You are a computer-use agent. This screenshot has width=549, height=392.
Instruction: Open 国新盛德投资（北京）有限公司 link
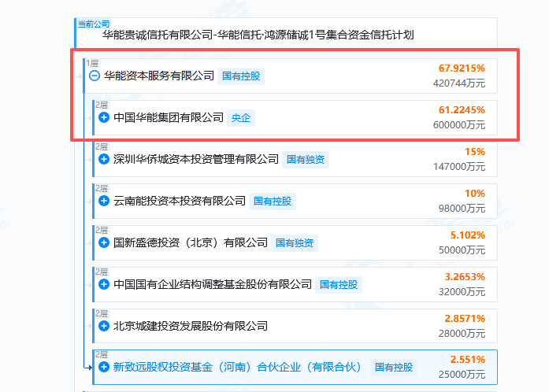point(191,242)
